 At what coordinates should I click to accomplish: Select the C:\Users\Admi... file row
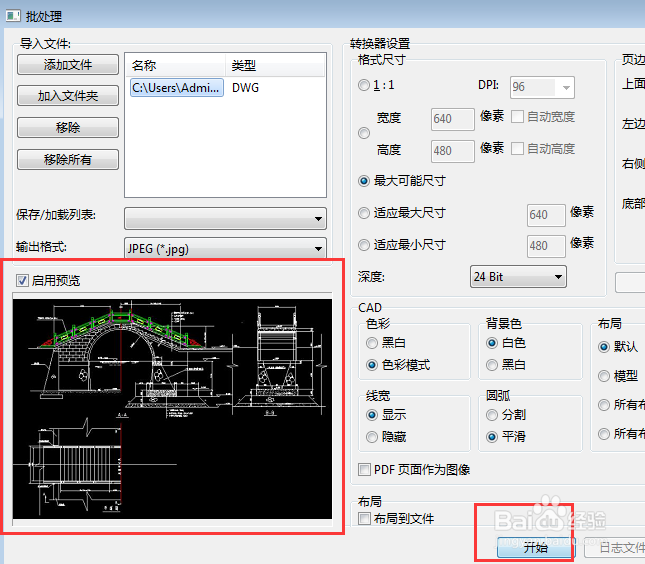[177, 88]
